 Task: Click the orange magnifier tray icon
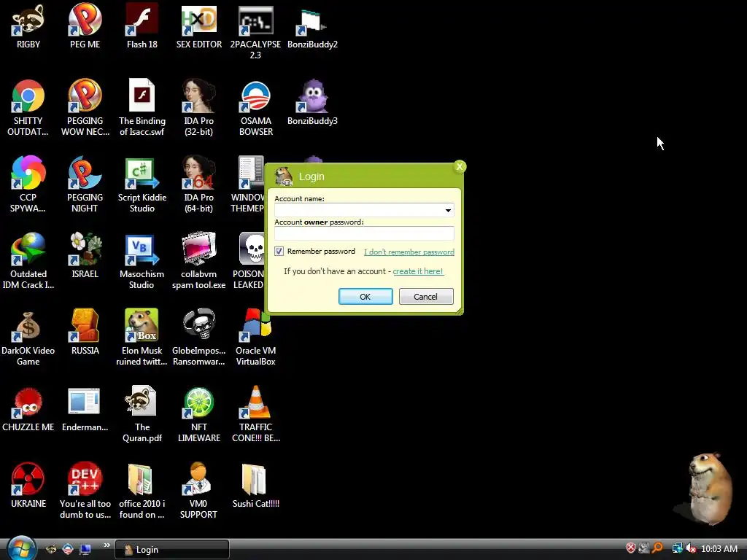[x=657, y=548]
